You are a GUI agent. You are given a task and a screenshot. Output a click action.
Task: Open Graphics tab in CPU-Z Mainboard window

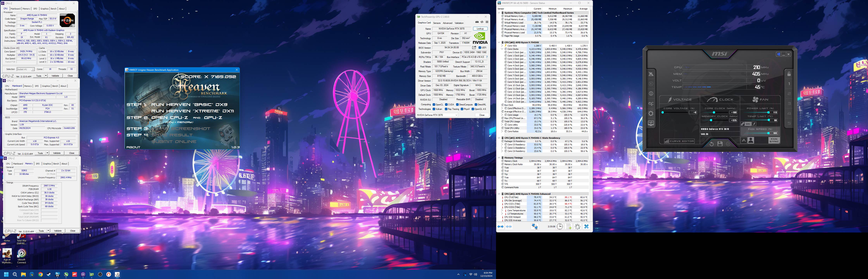(x=46, y=86)
